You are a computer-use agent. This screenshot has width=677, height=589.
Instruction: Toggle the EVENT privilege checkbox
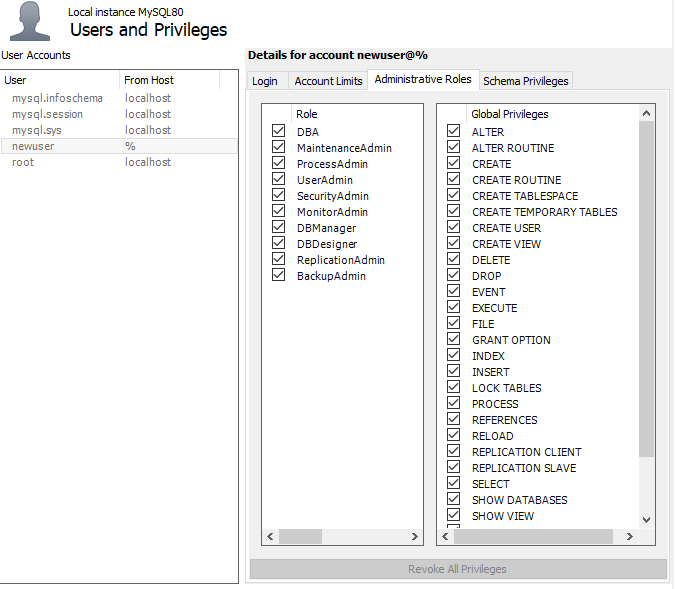(453, 291)
